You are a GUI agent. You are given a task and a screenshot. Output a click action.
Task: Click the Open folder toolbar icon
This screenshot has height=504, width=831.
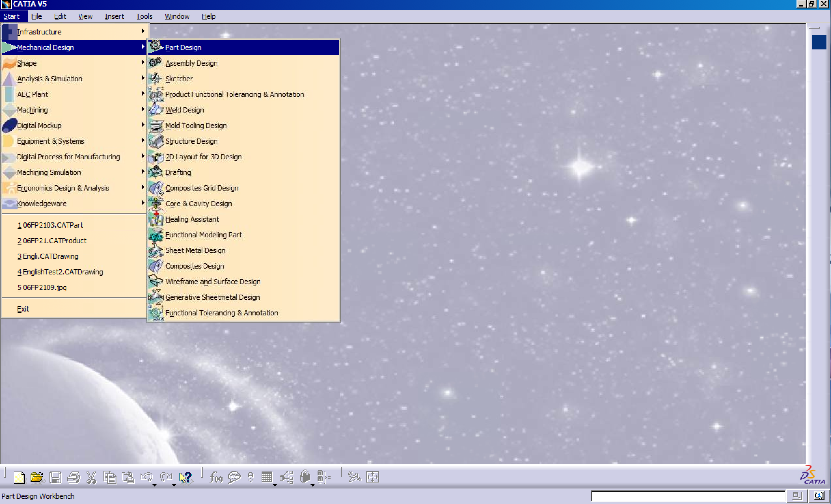(37, 477)
